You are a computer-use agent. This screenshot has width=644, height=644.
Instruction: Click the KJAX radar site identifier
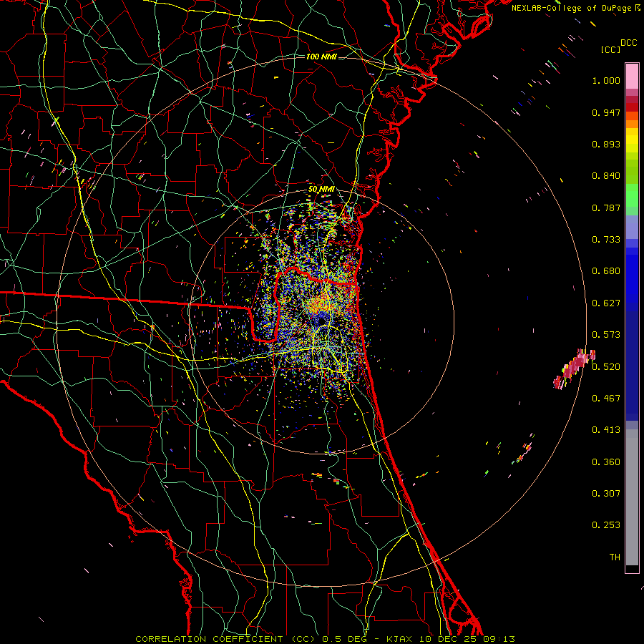point(399,639)
